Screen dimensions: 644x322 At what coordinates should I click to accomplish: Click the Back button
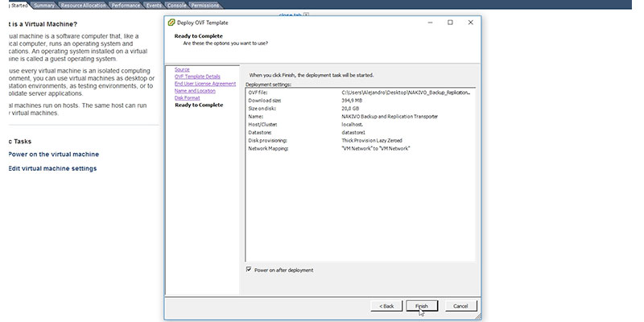[386, 306]
